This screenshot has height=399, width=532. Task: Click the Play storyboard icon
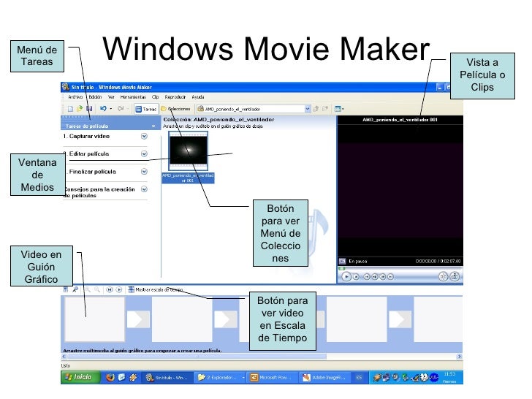(x=118, y=289)
